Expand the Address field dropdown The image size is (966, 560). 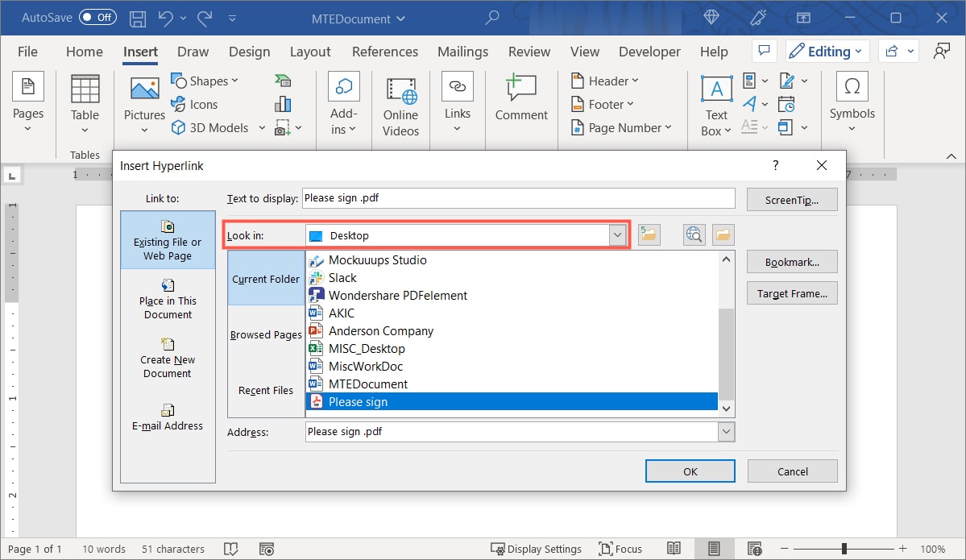coord(725,432)
